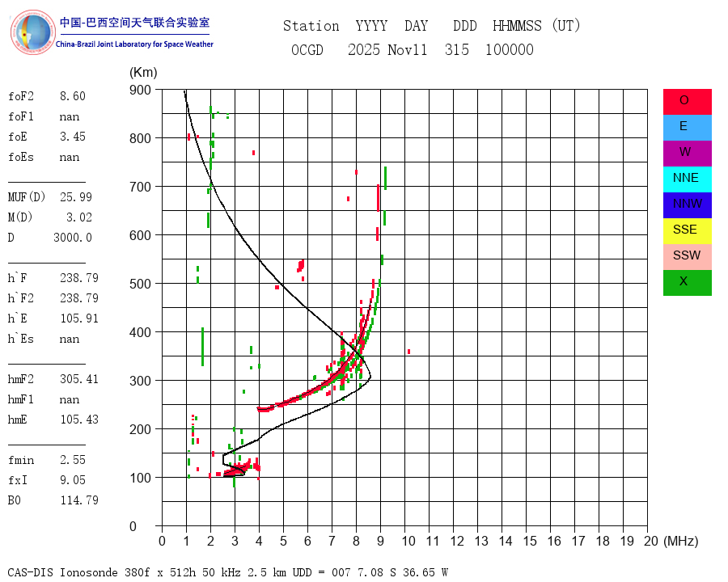Select the dark blue NNW legend swatch
The height and width of the screenshot is (582, 728).
(687, 205)
